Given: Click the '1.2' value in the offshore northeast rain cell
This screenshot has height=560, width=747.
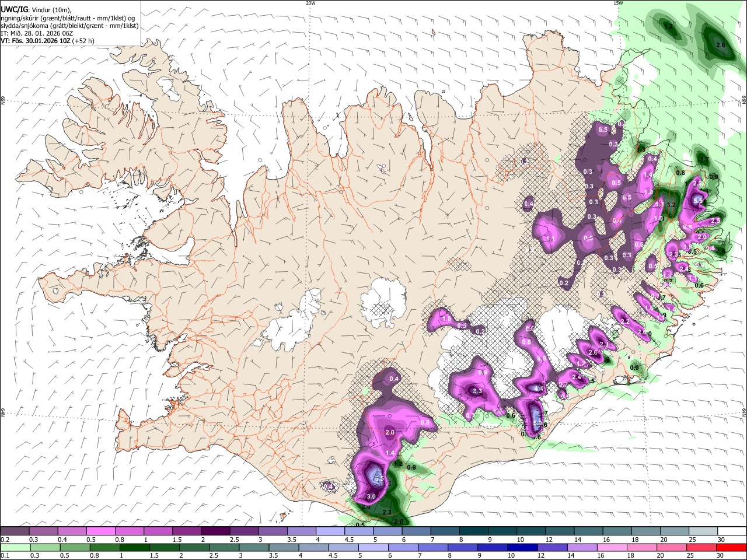Looking at the screenshot, I should point(669,26).
